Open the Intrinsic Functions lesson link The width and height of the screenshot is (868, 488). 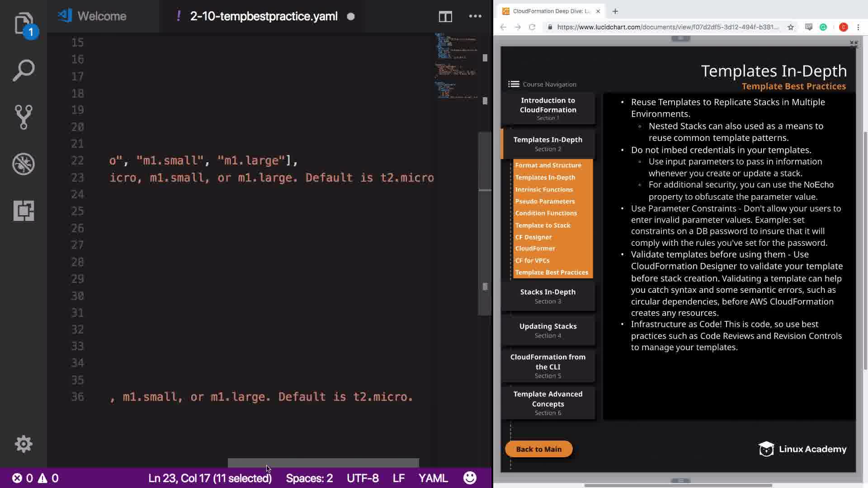coord(544,189)
